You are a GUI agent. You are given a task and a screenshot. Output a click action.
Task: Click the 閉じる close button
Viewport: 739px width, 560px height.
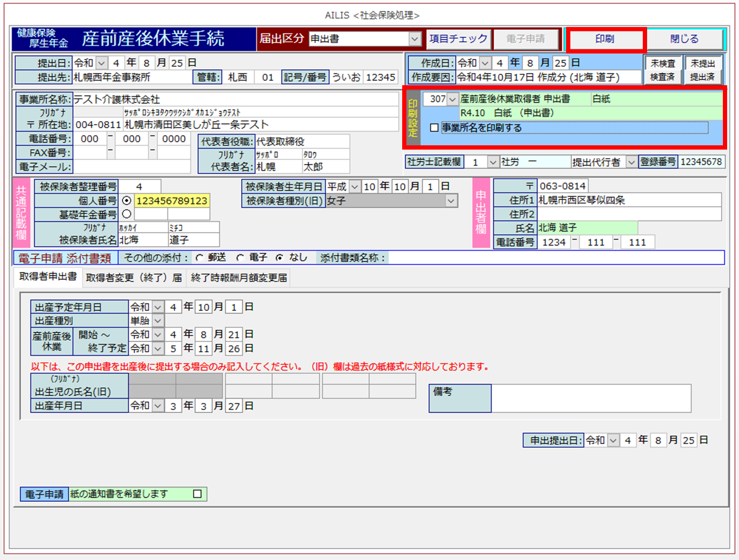684,39
